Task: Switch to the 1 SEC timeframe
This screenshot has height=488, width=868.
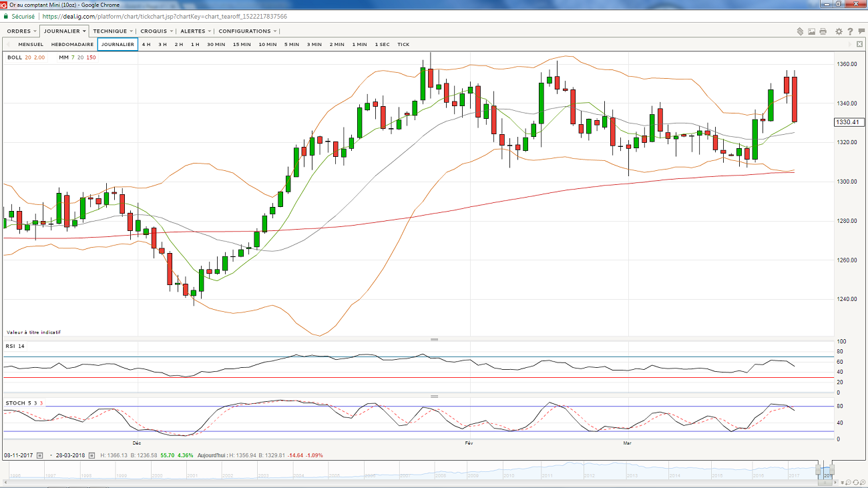Action: click(x=382, y=45)
